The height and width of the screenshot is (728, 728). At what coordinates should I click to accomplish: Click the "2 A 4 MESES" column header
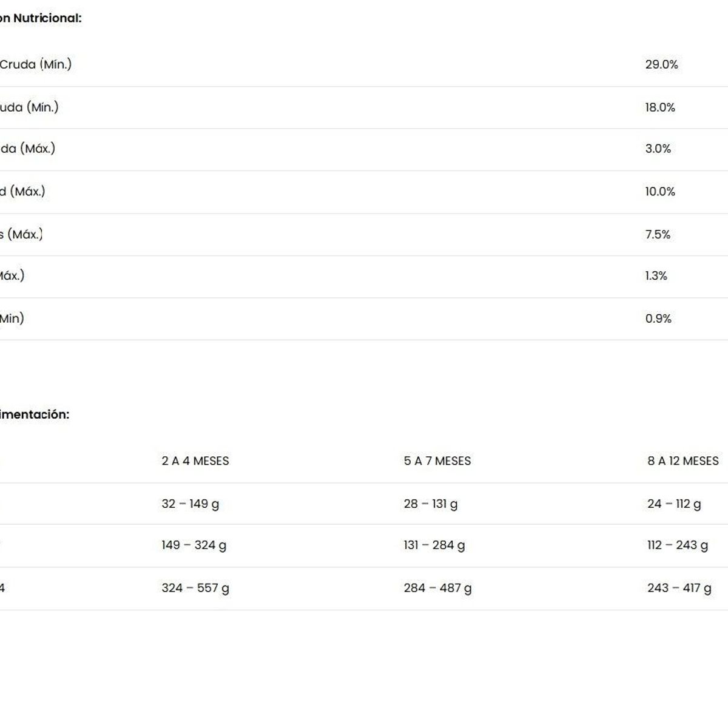[x=195, y=461]
